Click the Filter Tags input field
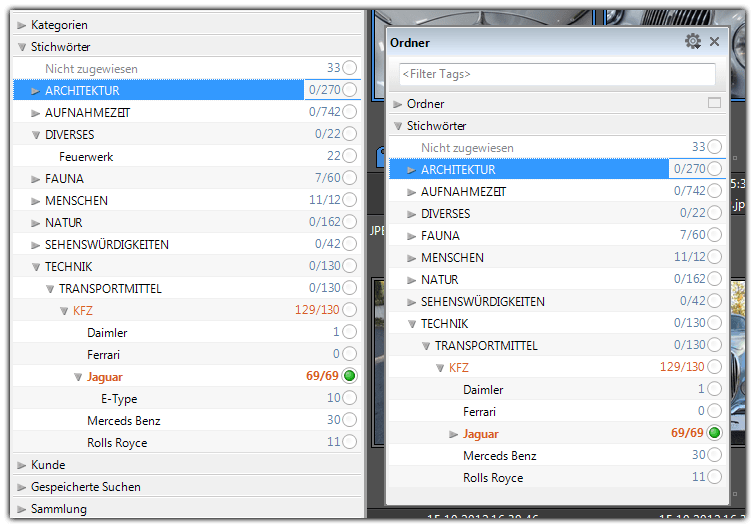 (557, 74)
